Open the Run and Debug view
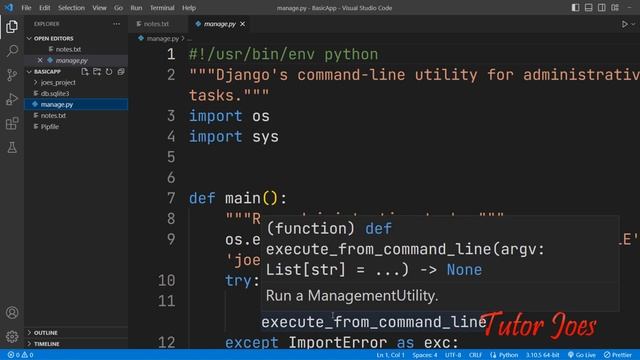 click(12, 99)
